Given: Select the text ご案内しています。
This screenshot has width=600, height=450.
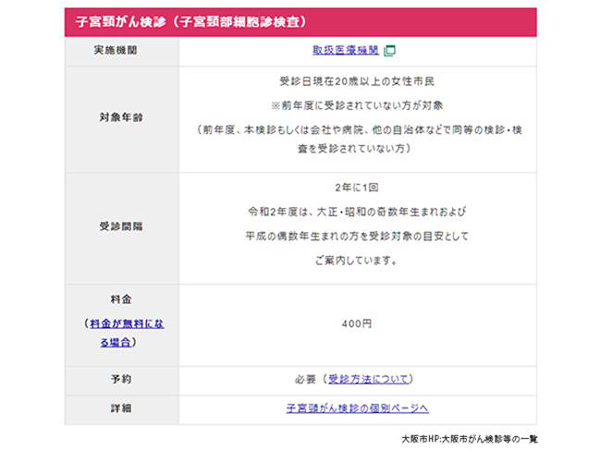Looking at the screenshot, I should pos(357,261).
